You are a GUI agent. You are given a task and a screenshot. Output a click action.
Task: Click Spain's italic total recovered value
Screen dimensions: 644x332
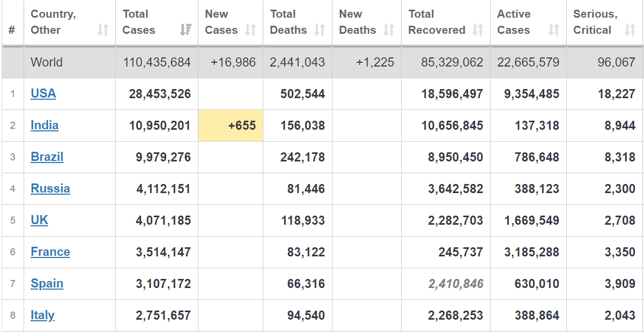[456, 284]
